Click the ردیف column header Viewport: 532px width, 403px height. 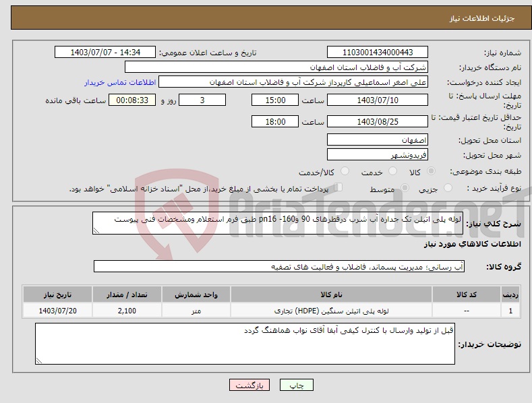(510, 294)
